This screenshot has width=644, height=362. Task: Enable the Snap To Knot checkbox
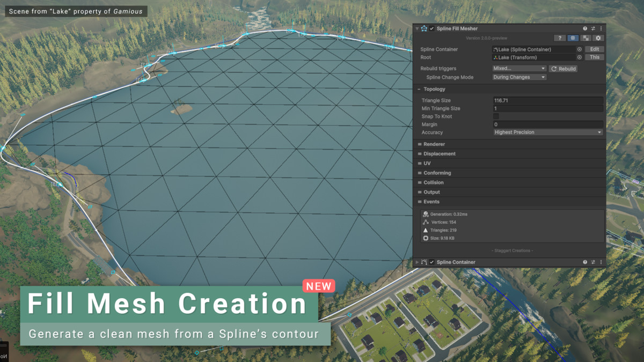[x=496, y=116]
